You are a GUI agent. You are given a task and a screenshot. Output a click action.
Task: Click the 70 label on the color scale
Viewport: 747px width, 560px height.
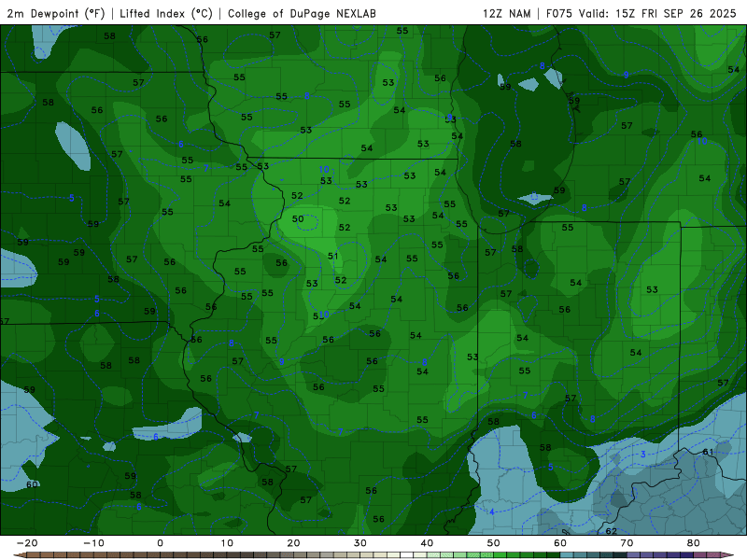click(627, 543)
